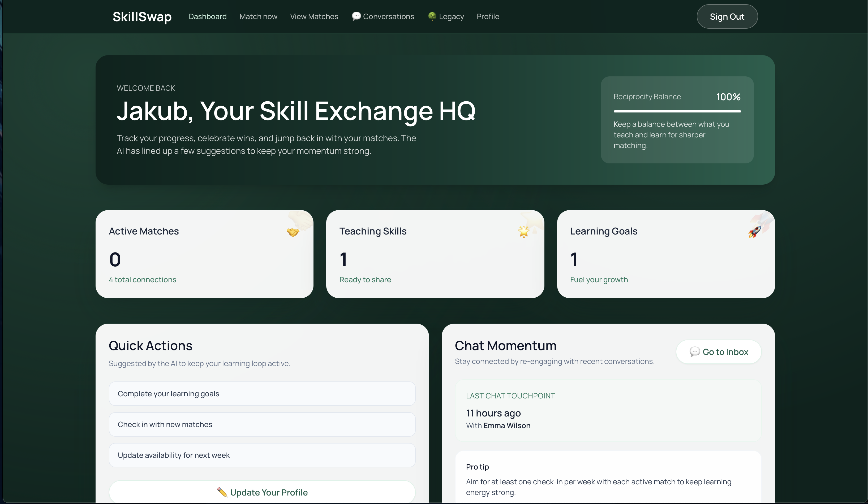Image resolution: width=868 pixels, height=504 pixels.
Task: Open View Matches in navigation
Action: click(x=314, y=16)
